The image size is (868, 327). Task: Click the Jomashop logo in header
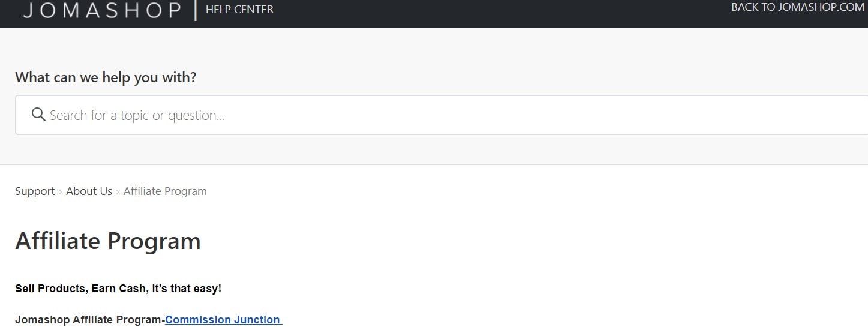(102, 10)
